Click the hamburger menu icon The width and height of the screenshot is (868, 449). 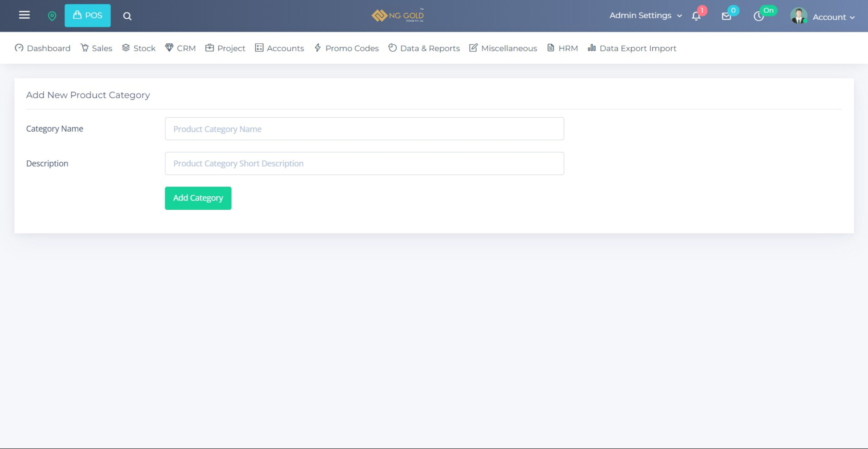click(23, 15)
